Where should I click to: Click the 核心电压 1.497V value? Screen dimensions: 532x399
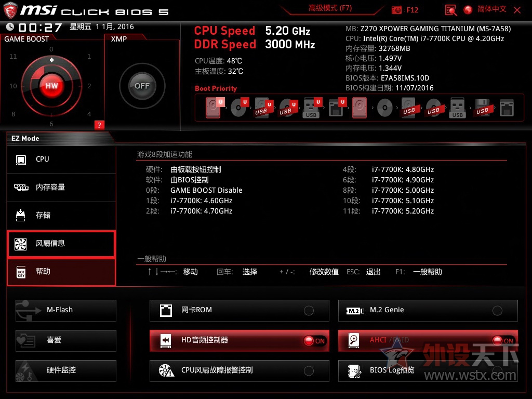click(390, 58)
